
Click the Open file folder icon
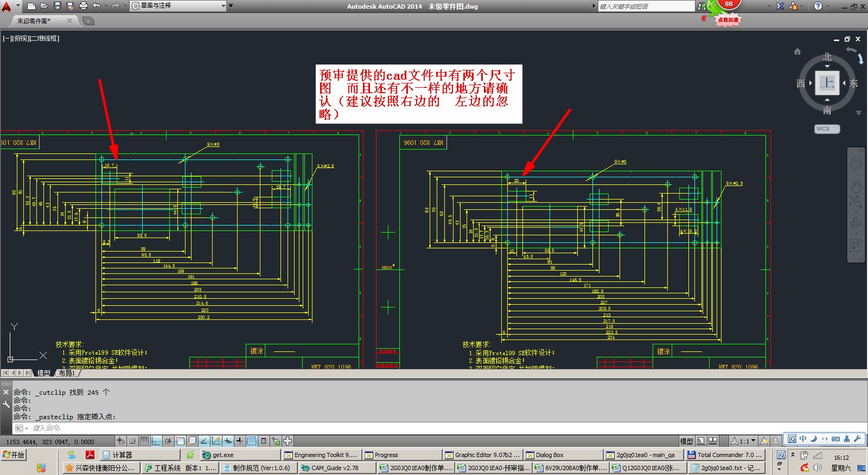click(x=44, y=6)
